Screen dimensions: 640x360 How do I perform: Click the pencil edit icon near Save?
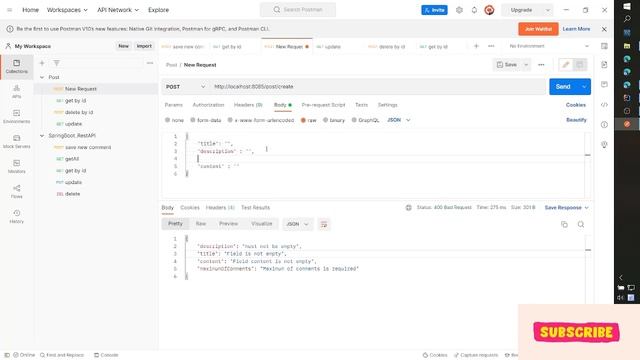(566, 64)
